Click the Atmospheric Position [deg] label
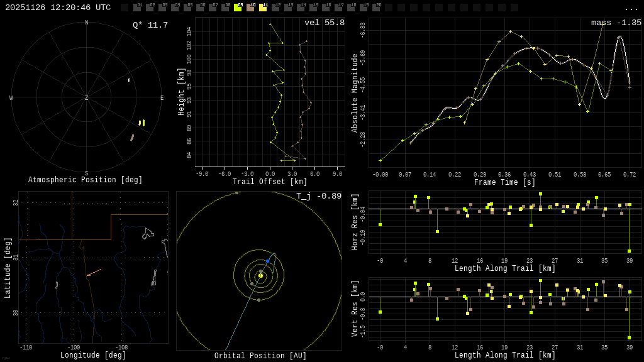644x362 pixels. point(85,180)
